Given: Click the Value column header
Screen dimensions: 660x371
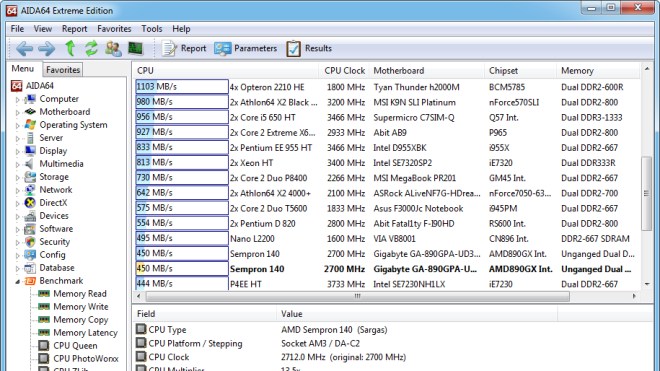Looking at the screenshot, I should (417, 314).
